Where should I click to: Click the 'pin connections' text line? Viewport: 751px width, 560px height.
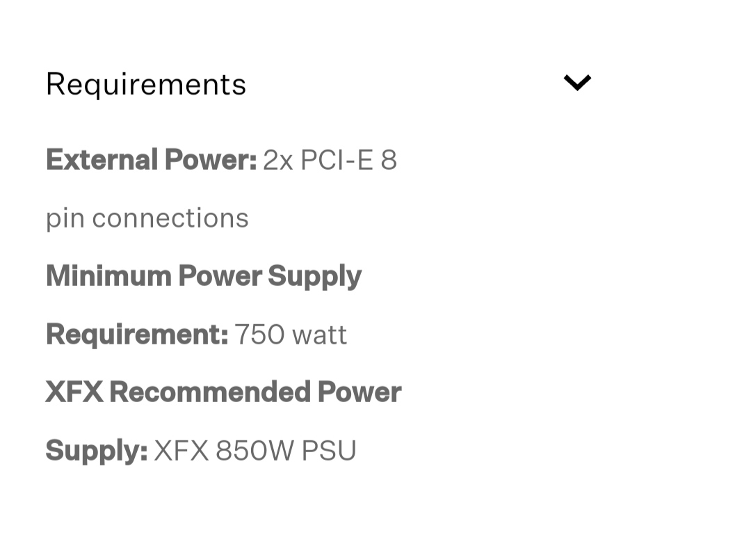click(147, 219)
